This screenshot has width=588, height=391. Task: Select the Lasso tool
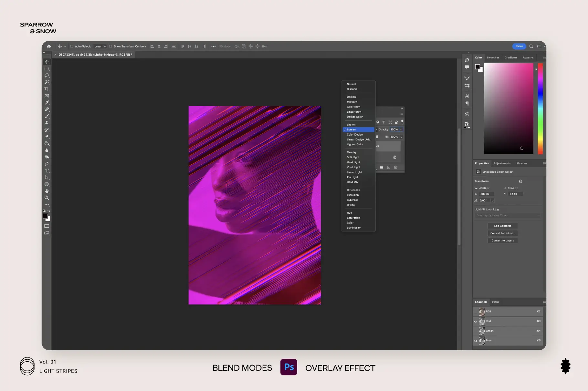pos(47,75)
